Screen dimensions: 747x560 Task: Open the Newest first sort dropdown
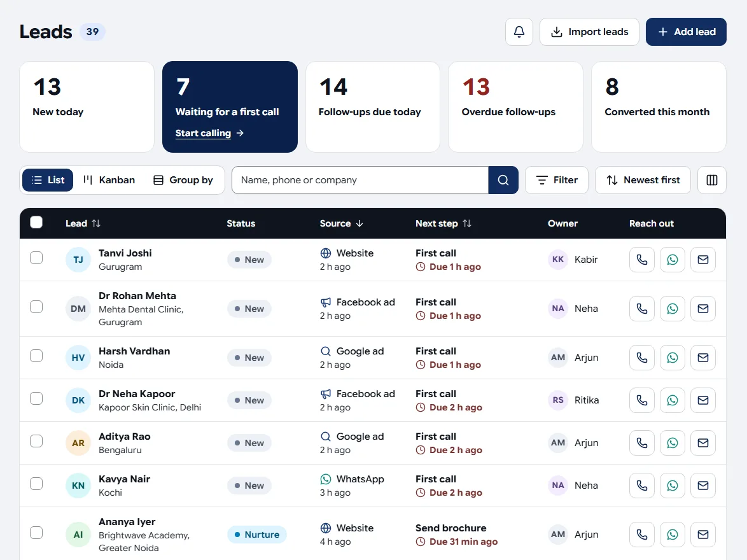tap(643, 180)
